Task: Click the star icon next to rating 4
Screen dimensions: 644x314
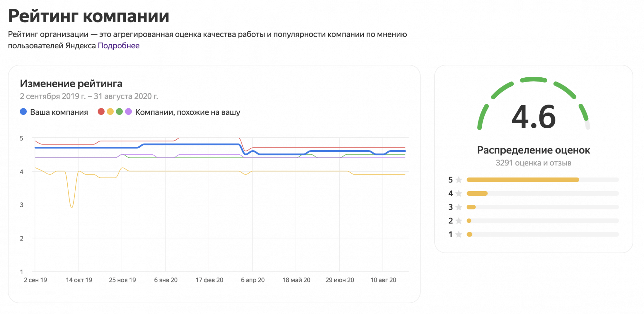Action: pos(459,193)
